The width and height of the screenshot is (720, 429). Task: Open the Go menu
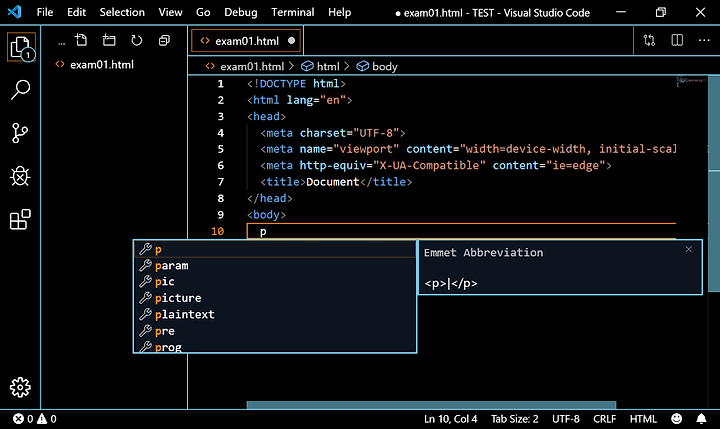pyautogui.click(x=203, y=12)
